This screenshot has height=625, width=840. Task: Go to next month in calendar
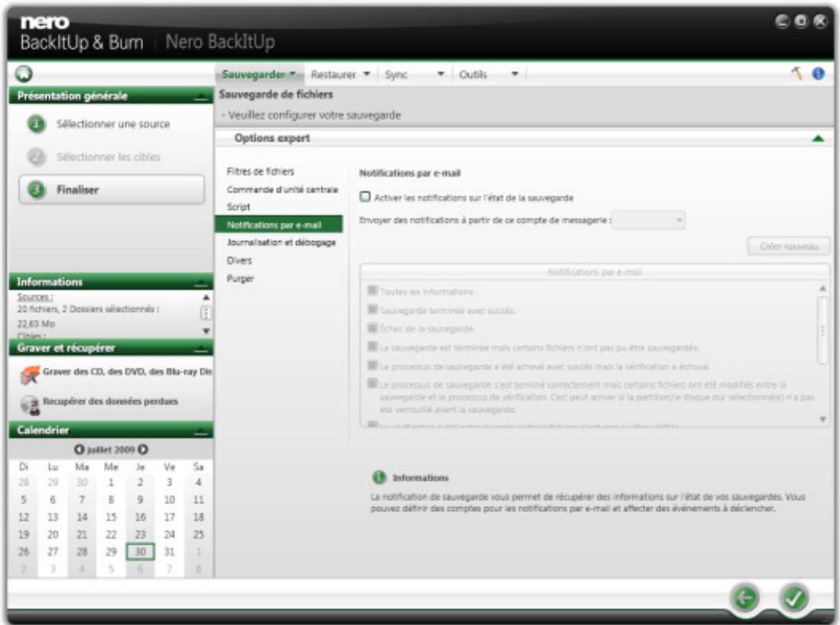coord(143,449)
